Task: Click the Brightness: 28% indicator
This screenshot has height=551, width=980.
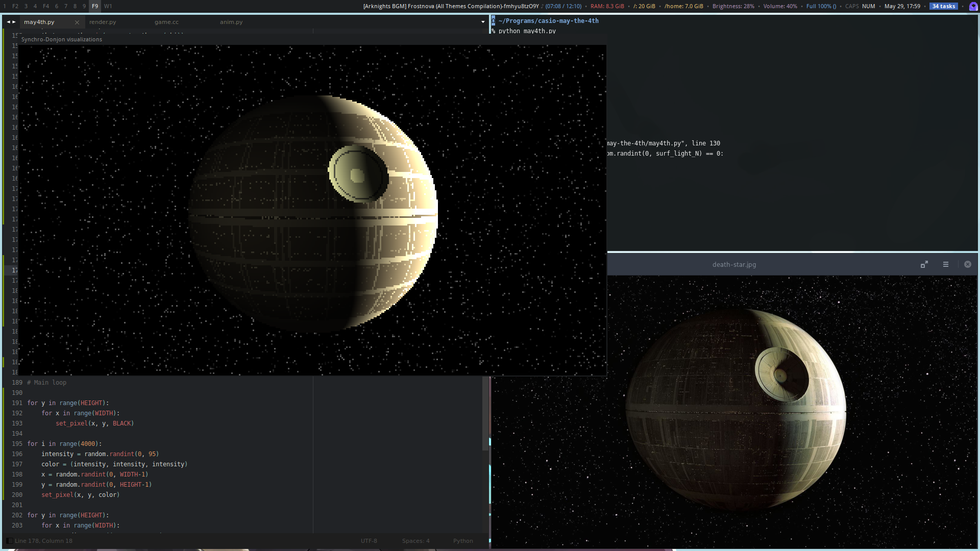Action: pyautogui.click(x=733, y=6)
